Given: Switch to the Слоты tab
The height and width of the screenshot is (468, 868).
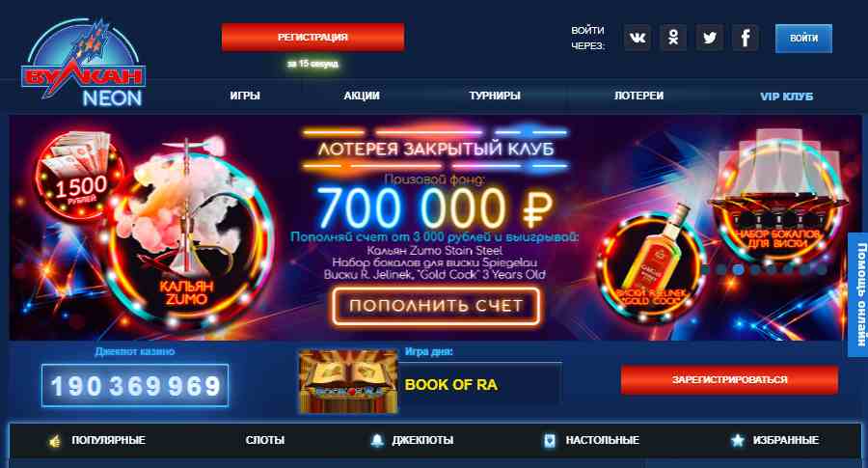Looking at the screenshot, I should [x=265, y=440].
